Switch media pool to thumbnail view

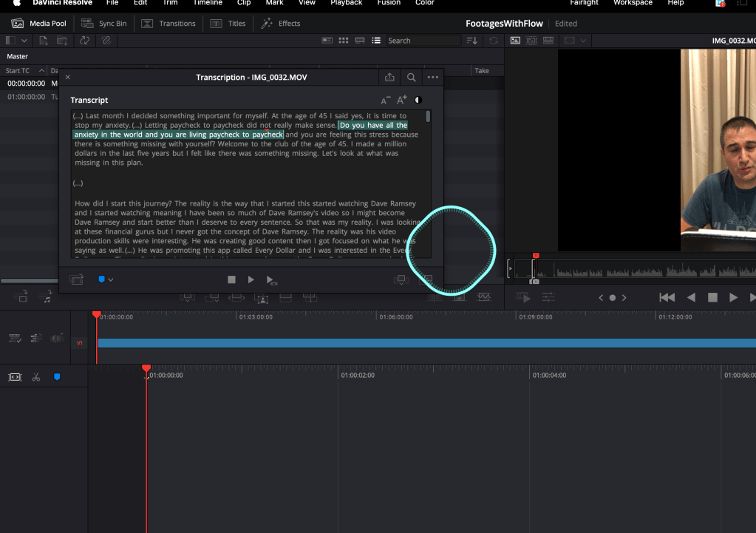click(344, 41)
